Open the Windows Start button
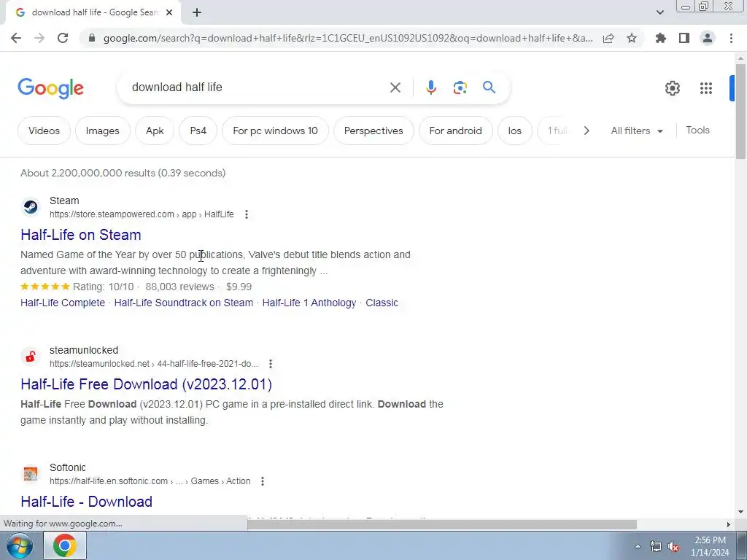Image resolution: width=747 pixels, height=560 pixels. [x=19, y=545]
